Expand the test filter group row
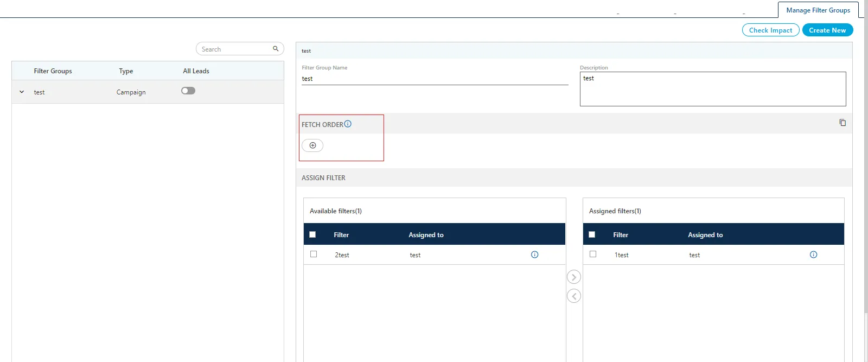The image size is (868, 362). point(22,92)
